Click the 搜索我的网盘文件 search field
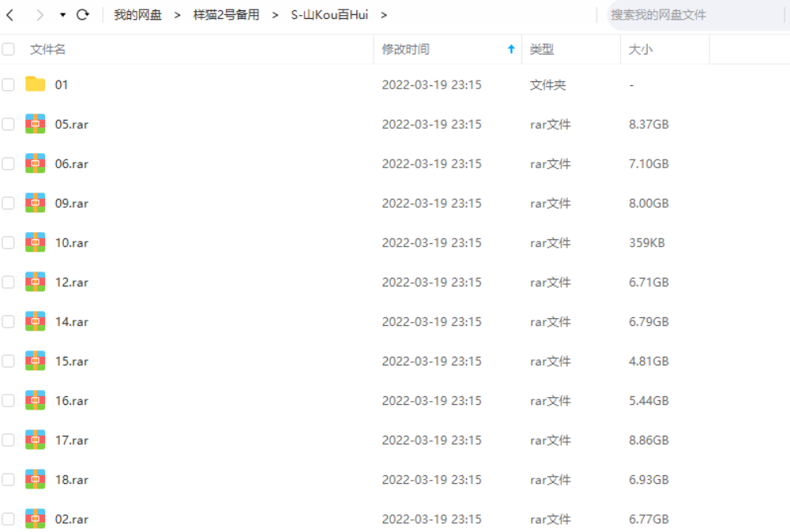The image size is (790, 532). [695, 15]
